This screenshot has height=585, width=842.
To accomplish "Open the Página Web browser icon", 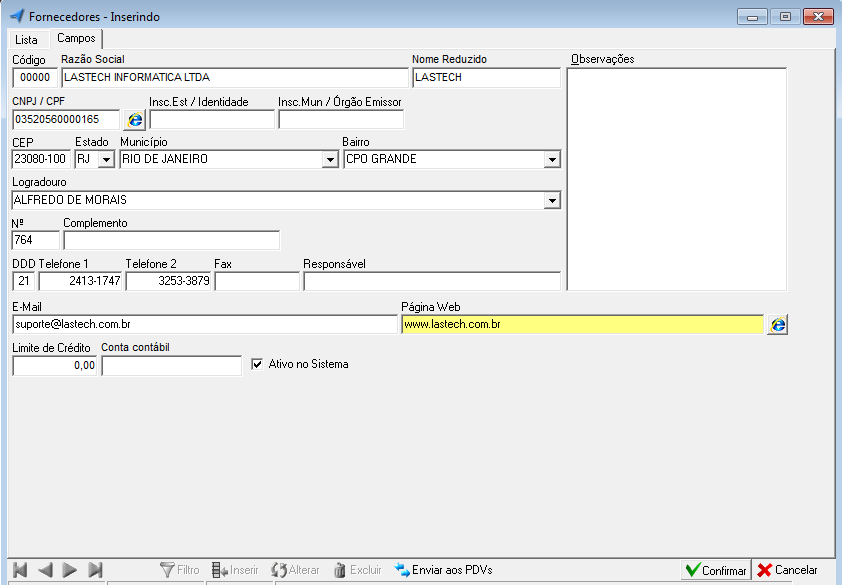I will [778, 324].
